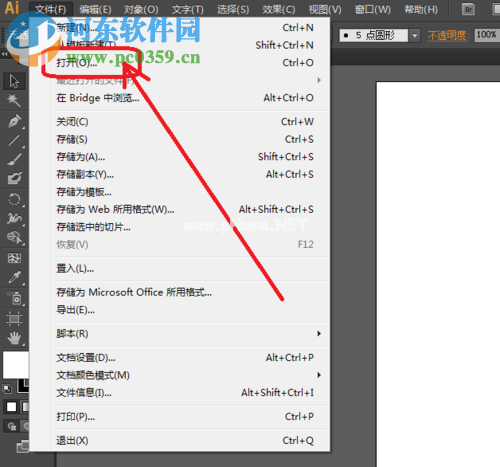Choose 存储为 Microsoft Office 所用格式...
Viewport: 500px width, 467px height.
pos(191,292)
